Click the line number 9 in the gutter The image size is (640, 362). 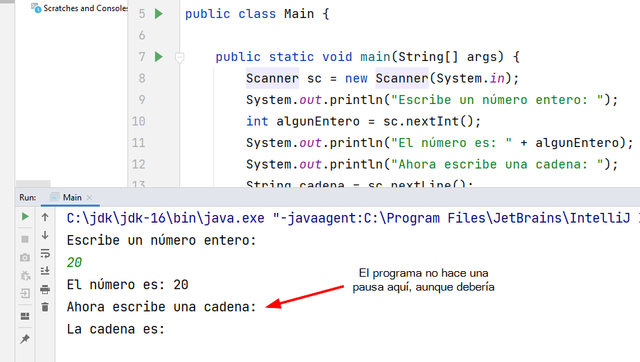coord(142,100)
